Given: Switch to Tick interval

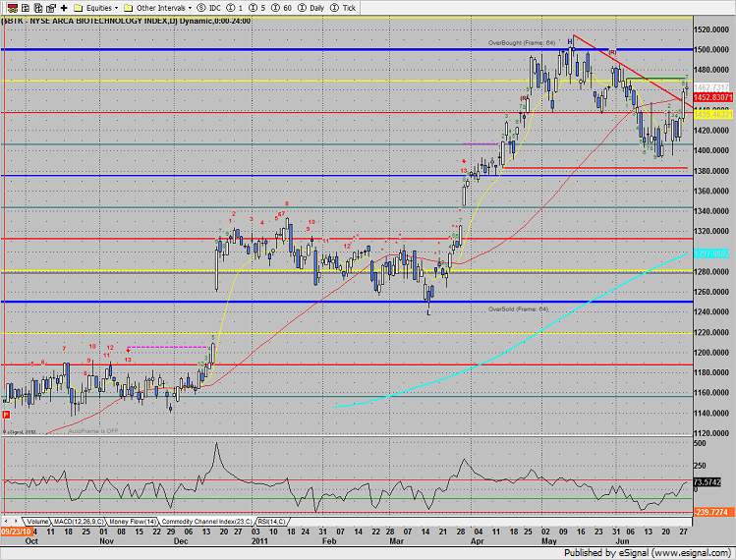Looking at the screenshot, I should [343, 8].
